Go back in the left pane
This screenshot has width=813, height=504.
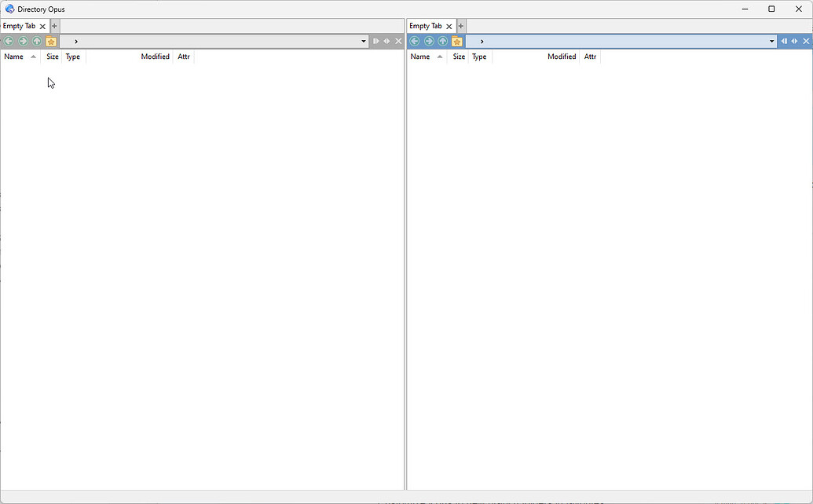pyautogui.click(x=9, y=41)
